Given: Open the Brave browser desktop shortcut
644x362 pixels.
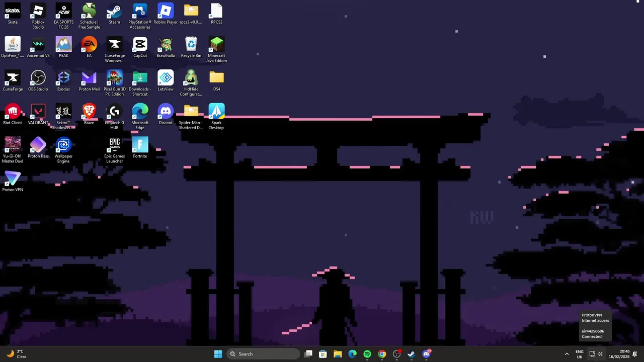Looking at the screenshot, I should [x=89, y=114].
